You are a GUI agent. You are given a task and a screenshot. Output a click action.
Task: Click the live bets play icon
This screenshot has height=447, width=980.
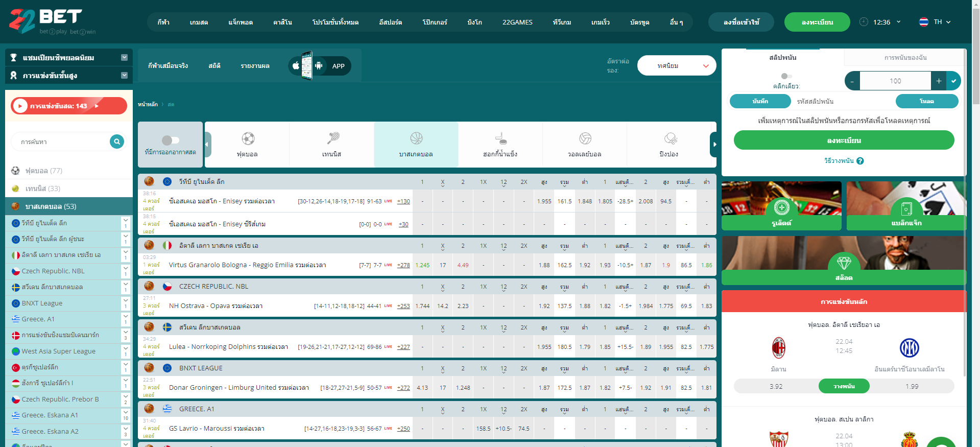point(20,106)
